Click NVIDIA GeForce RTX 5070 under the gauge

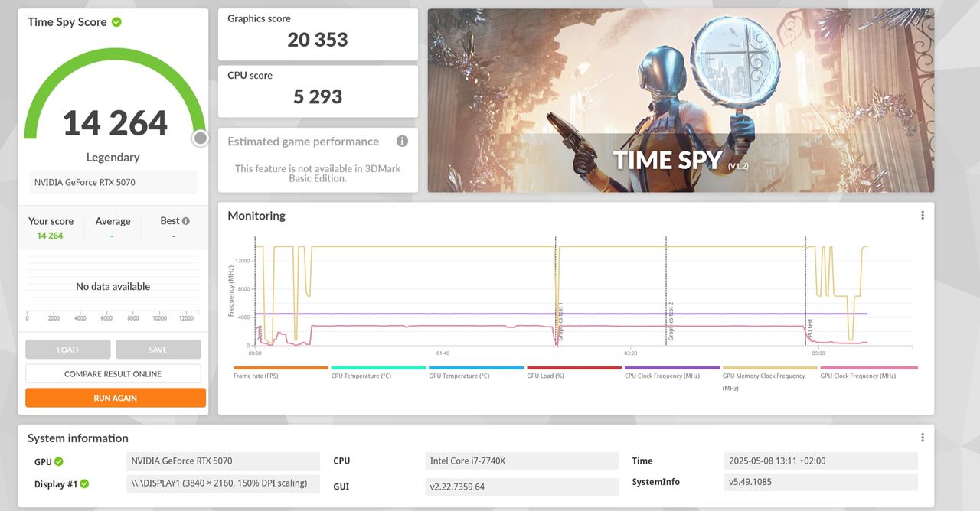(113, 182)
